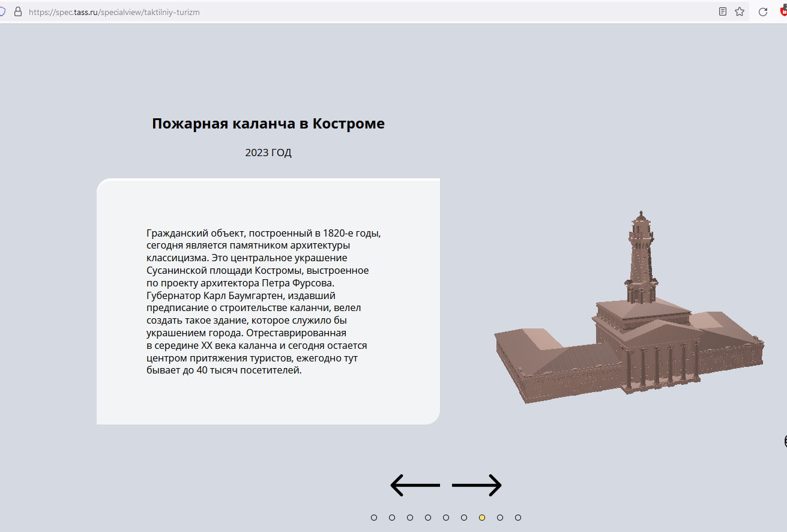Jump to the last slide dot
The image size is (787, 532).
point(518,518)
